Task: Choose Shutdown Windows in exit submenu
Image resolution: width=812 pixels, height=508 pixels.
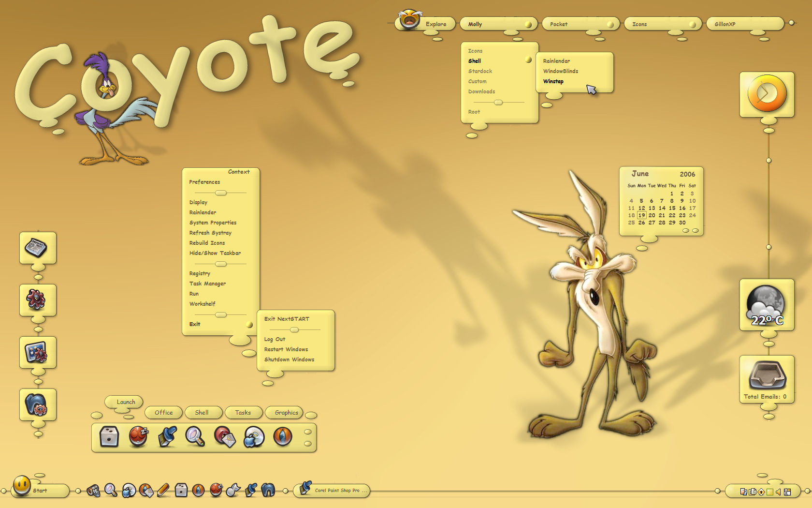Action: (289, 359)
